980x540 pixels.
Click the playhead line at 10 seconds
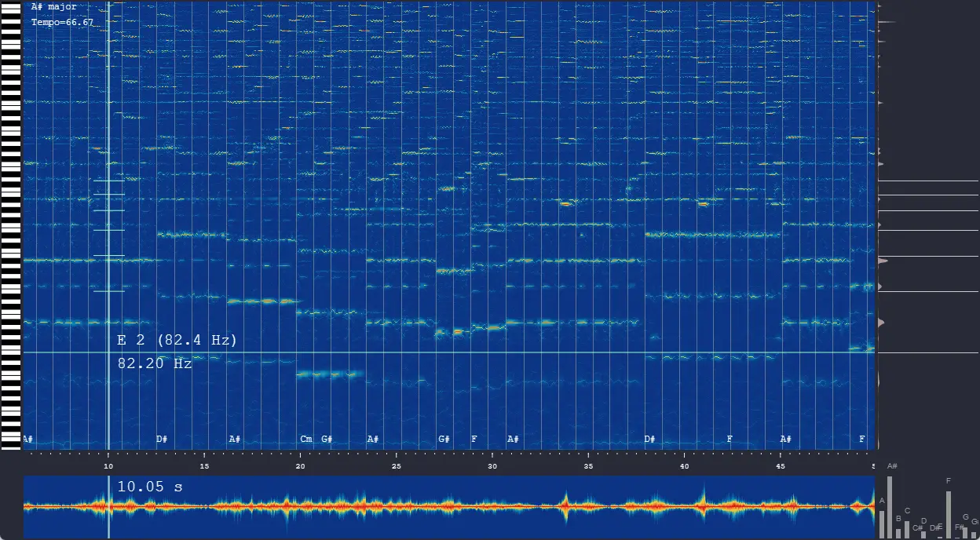108,235
